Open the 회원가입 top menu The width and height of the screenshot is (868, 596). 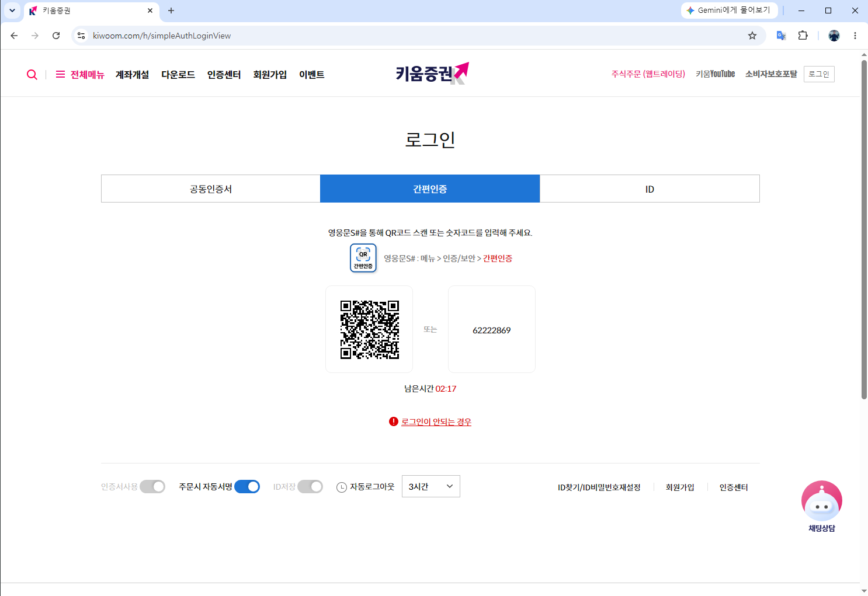pyautogui.click(x=270, y=75)
